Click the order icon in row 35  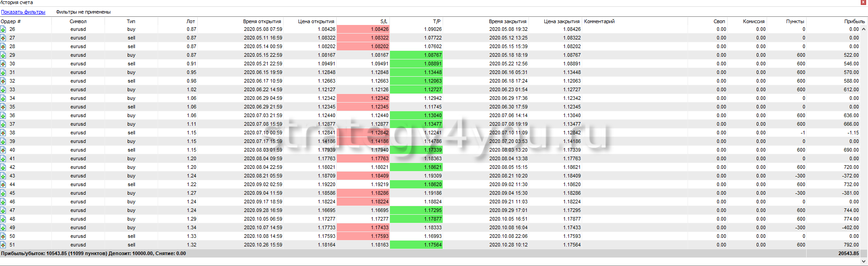coord(3,107)
